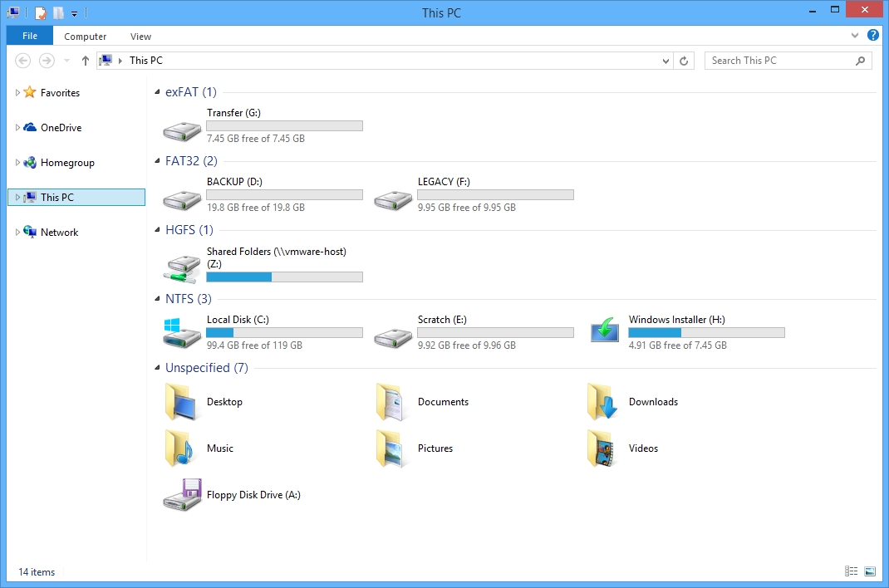
Task: Open the Shared Folders (Z:) network drive icon
Action: [182, 269]
